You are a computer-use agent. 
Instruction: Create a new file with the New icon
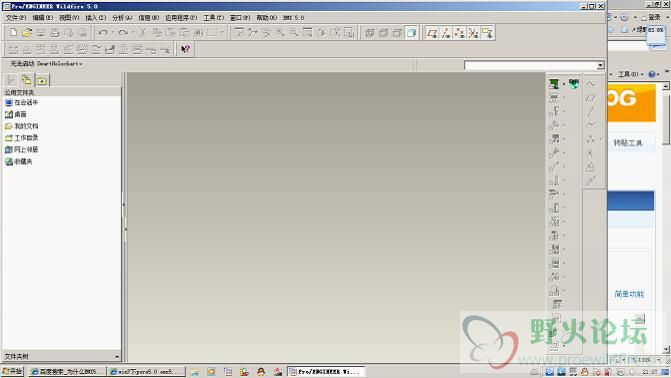(x=13, y=33)
